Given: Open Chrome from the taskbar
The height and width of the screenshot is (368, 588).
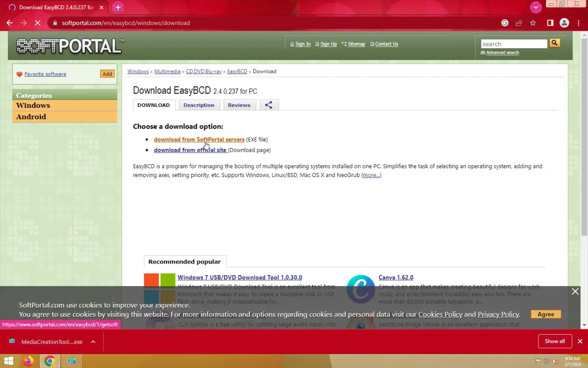Looking at the screenshot, I should [50, 361].
